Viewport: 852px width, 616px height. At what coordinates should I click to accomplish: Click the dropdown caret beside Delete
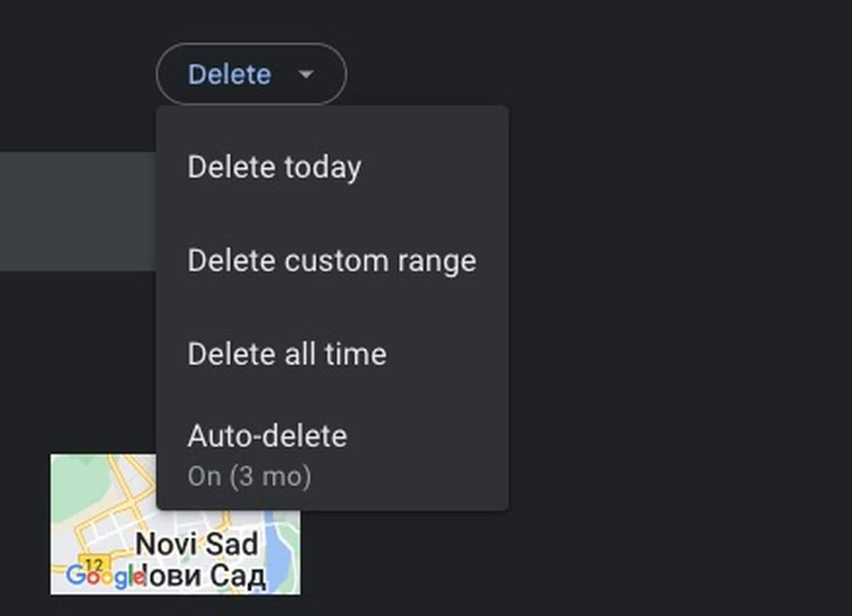306,74
